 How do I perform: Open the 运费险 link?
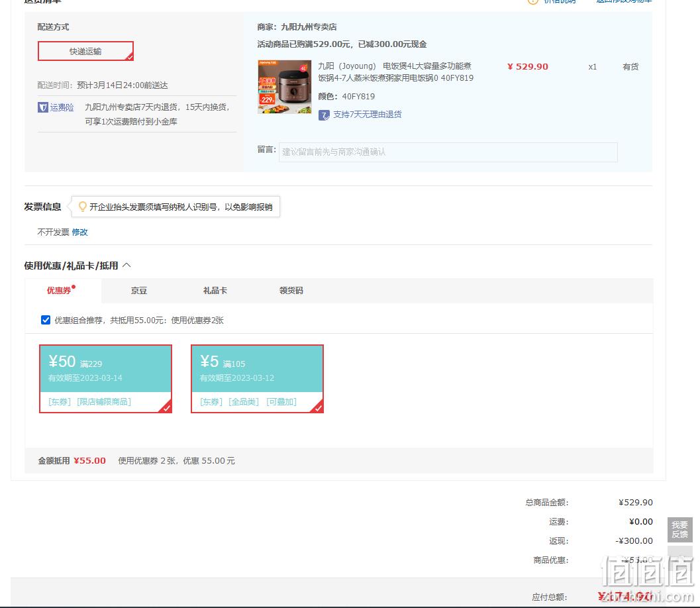[x=62, y=107]
